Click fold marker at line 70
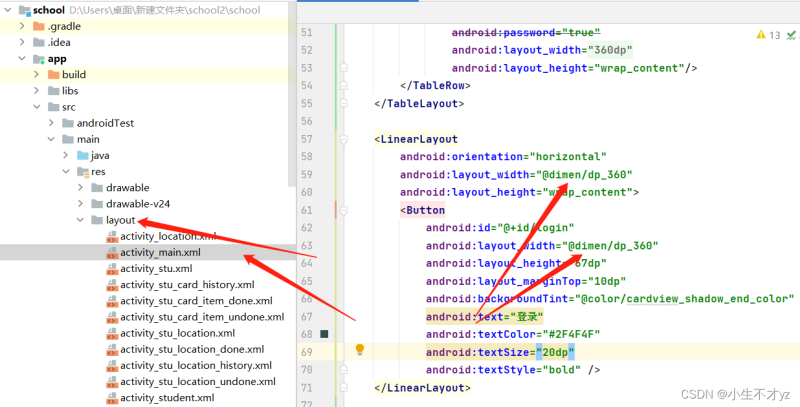Screen dimensions: 800x407 coord(344,369)
